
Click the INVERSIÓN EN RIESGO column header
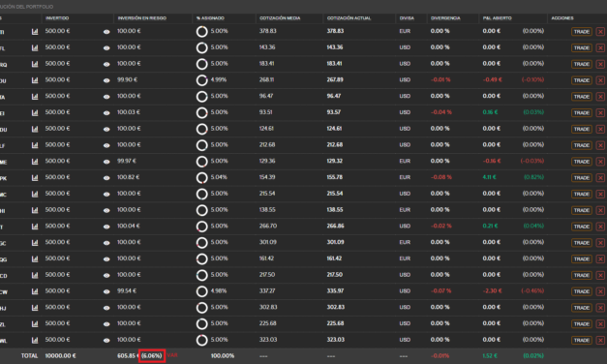[x=141, y=18]
